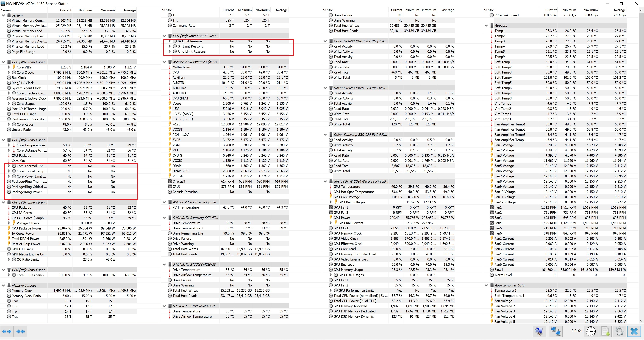Click the clock reset timer icon
The height and width of the screenshot is (340, 644).
coord(591,331)
